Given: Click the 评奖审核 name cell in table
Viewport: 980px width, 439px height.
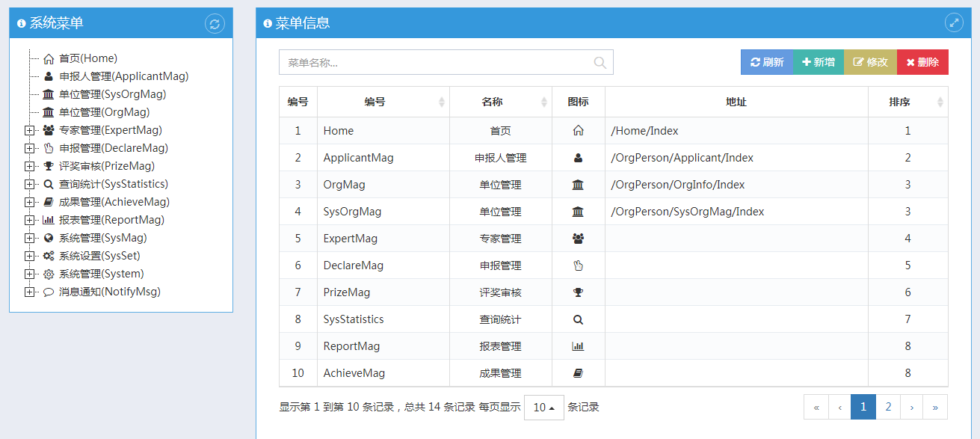Looking at the screenshot, I should click(x=501, y=292).
